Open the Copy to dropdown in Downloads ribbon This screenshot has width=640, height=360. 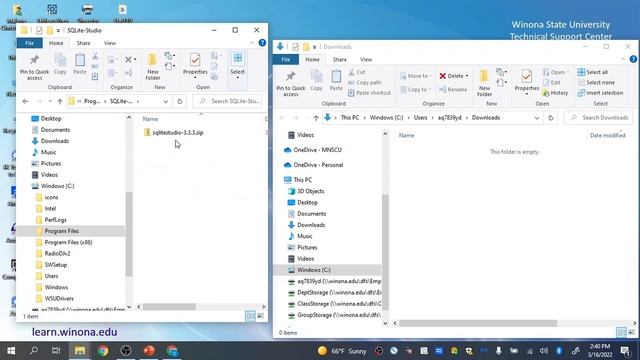pos(416,89)
